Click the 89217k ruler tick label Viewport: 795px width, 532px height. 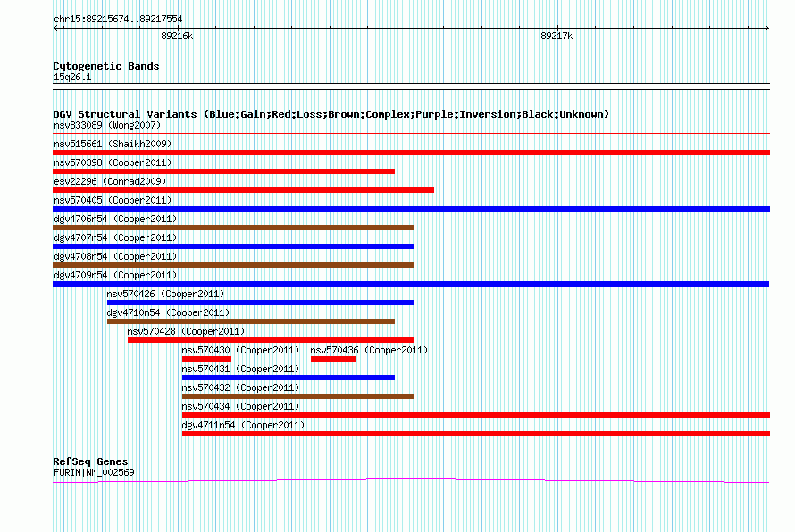pyautogui.click(x=556, y=36)
